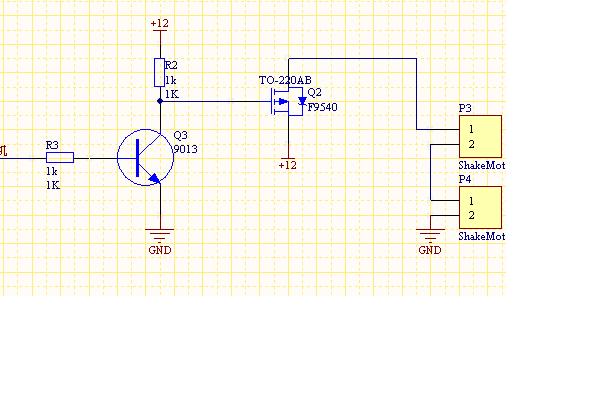
Task: Select the junction dot below R2
Action: coord(160,101)
